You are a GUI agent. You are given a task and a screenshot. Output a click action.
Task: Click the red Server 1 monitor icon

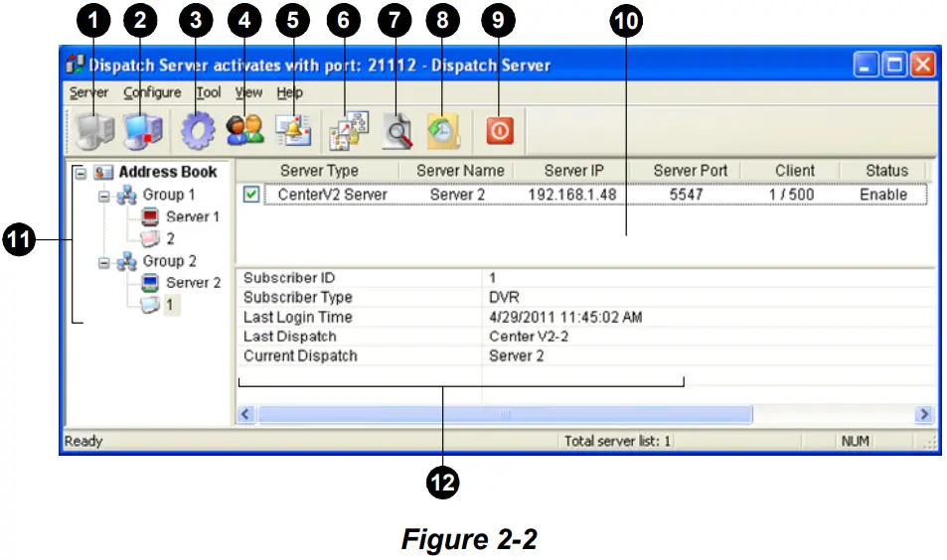point(150,216)
